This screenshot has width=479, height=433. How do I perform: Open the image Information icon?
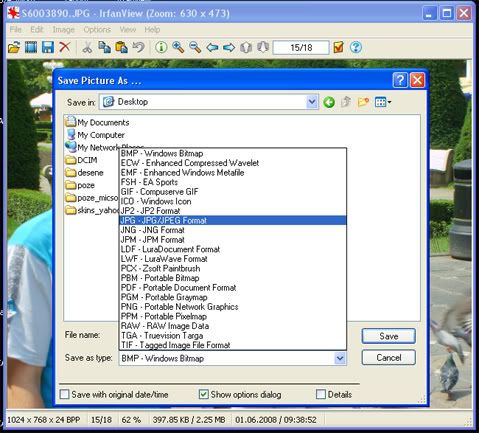(161, 47)
